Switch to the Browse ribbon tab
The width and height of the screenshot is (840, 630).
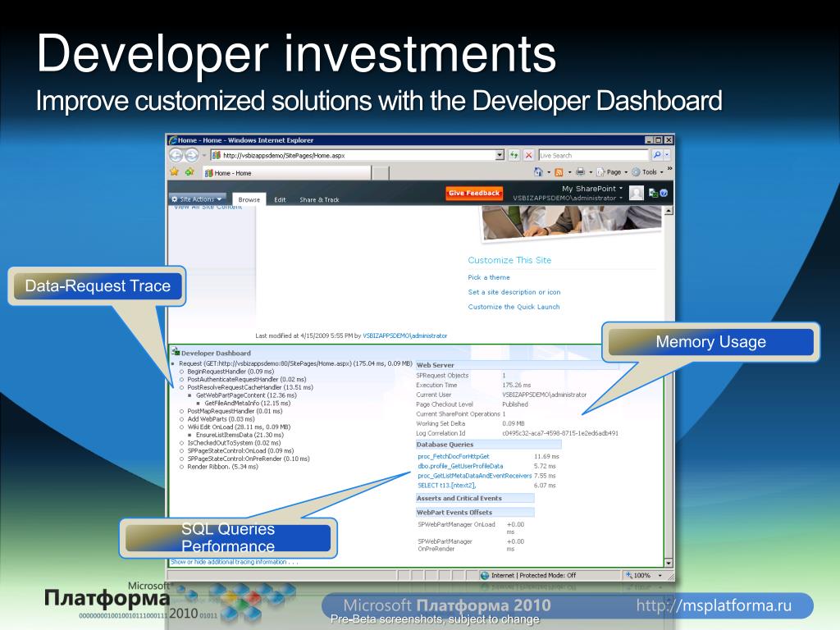(249, 199)
